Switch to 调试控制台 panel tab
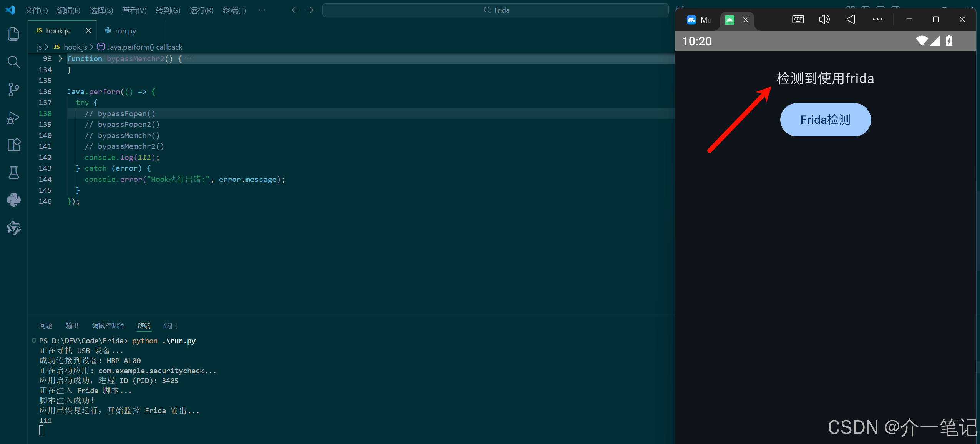 108,326
